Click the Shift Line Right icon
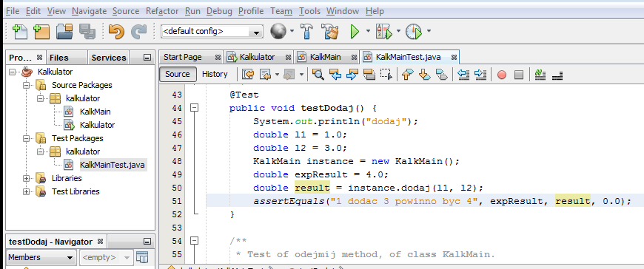Screen dimensions: 644x269 480,75
